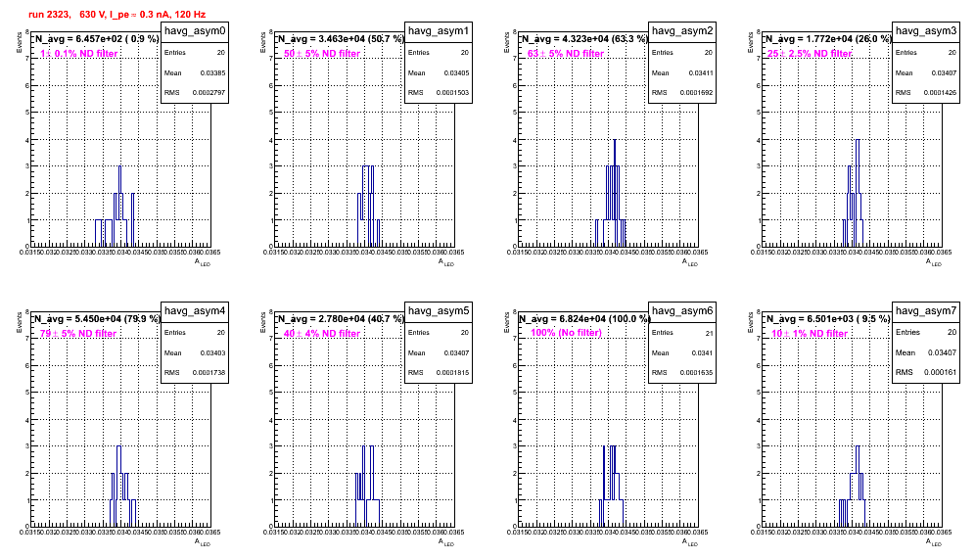This screenshot has width=975, height=560.
Task: Click Mean 0.0341 in havg_asym6 stats
Action: point(682,352)
